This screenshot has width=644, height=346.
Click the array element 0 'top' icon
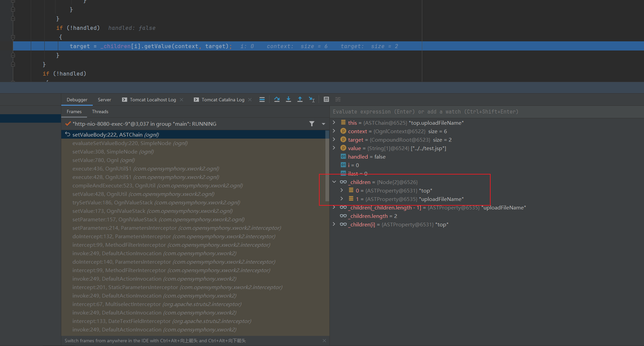[351, 190]
